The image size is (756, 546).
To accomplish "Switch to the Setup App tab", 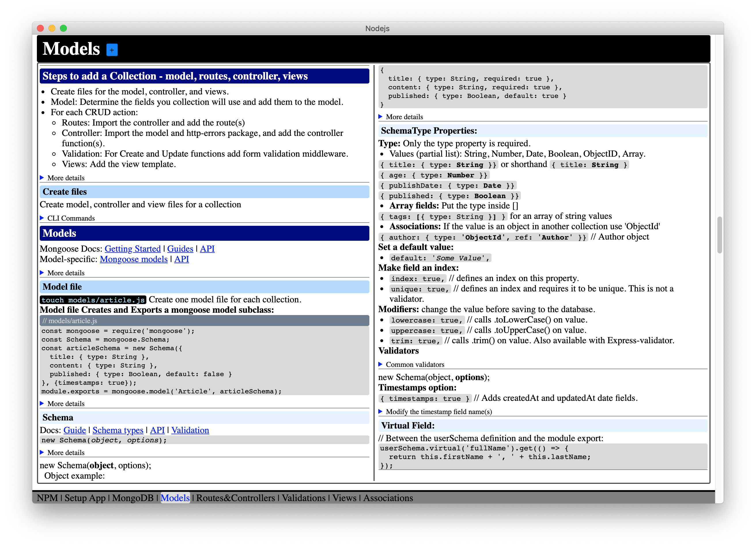I will [85, 498].
